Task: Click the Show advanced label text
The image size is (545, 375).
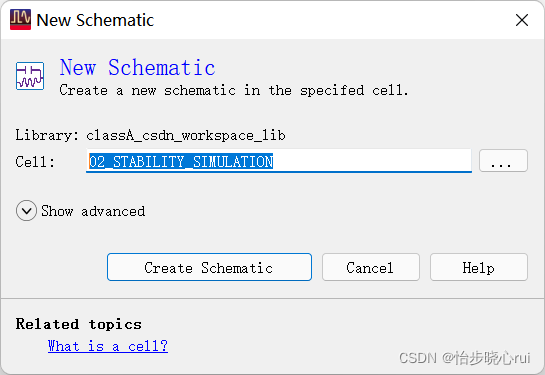Action: [93, 211]
